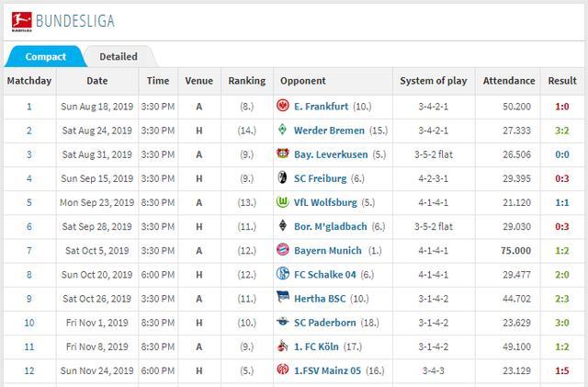
Task: Click the Eintracht Frankfurt club crest
Action: [283, 107]
